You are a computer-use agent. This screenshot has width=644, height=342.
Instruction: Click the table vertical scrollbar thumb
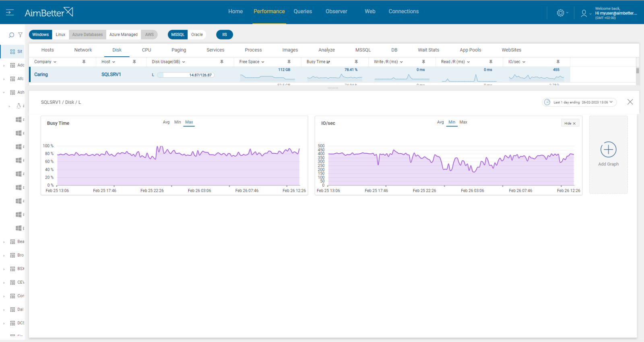point(638,70)
